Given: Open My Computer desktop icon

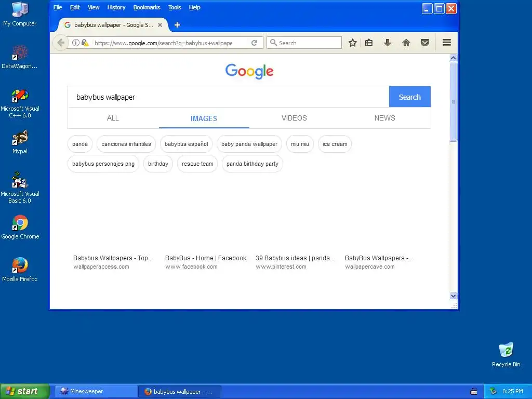Looking at the screenshot, I should [20, 14].
